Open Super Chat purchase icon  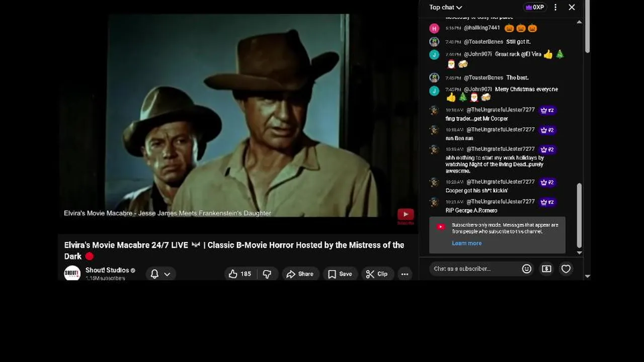546,269
